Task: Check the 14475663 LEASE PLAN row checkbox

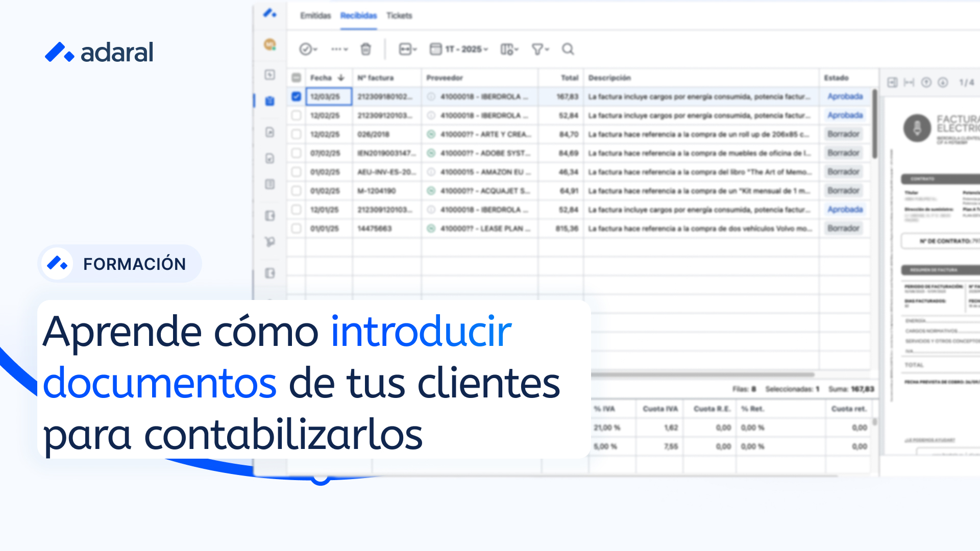Action: [x=296, y=229]
